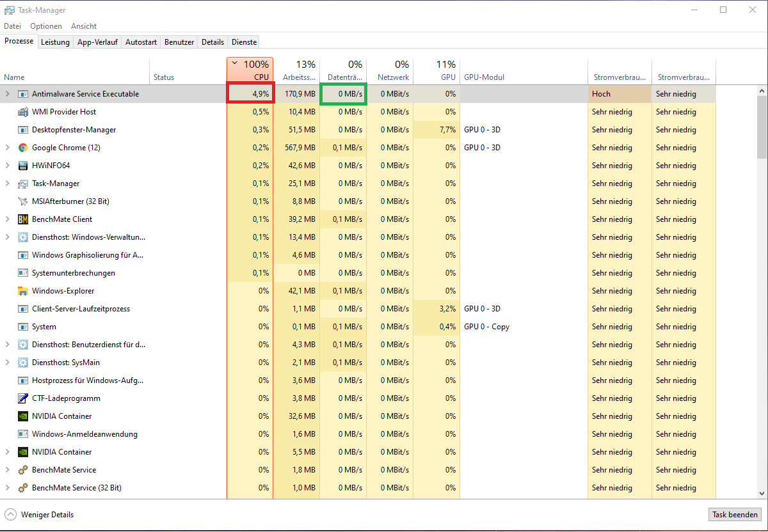Image resolution: width=768 pixels, height=532 pixels.
Task: Switch to the Leistung tab
Action: (x=55, y=42)
